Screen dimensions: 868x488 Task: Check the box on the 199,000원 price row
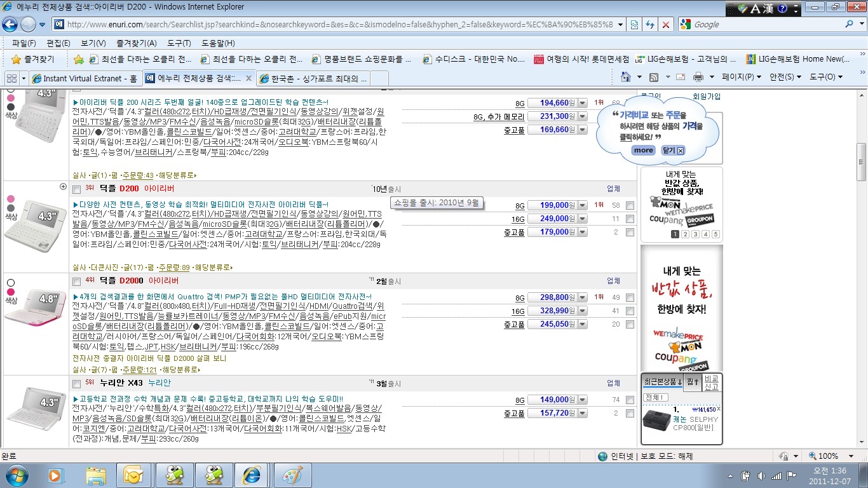pos(630,205)
